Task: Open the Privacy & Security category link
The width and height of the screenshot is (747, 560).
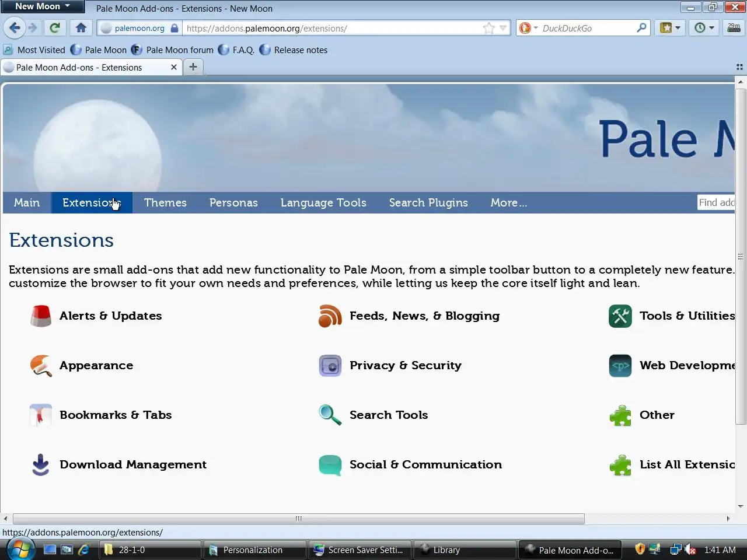Action: pos(406,365)
